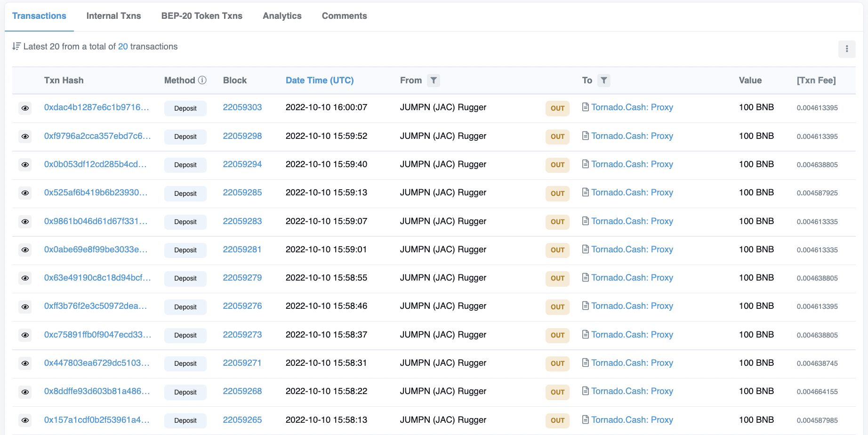Select fee value 0.004587925
This screenshot has height=435, width=868.
[x=817, y=193]
